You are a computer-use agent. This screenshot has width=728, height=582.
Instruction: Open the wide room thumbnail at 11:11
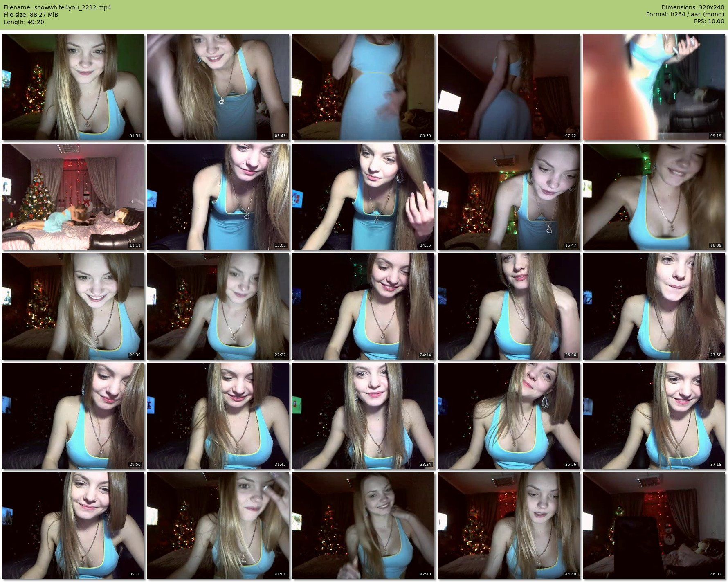coord(73,197)
